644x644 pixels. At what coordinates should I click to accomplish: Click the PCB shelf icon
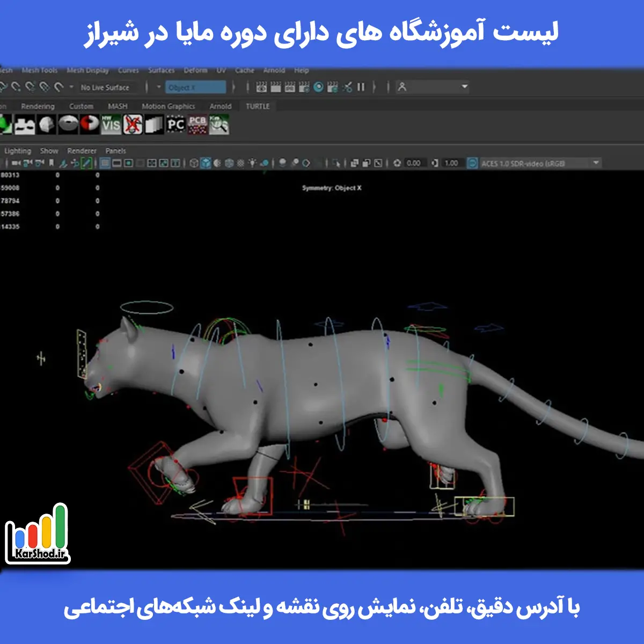197,125
